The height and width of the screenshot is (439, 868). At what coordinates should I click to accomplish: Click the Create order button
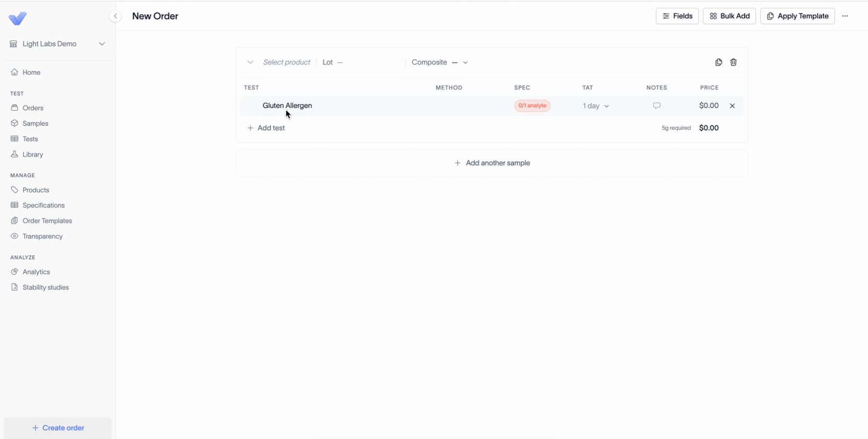58,428
